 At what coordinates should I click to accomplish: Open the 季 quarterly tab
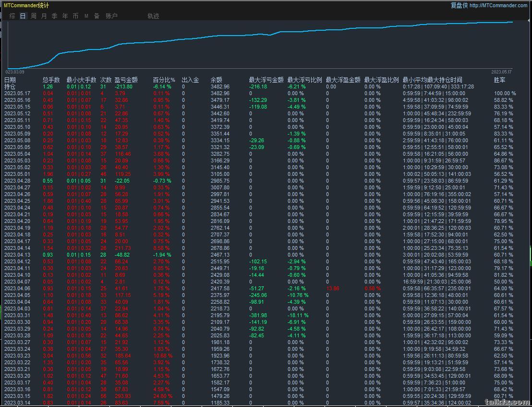point(54,16)
